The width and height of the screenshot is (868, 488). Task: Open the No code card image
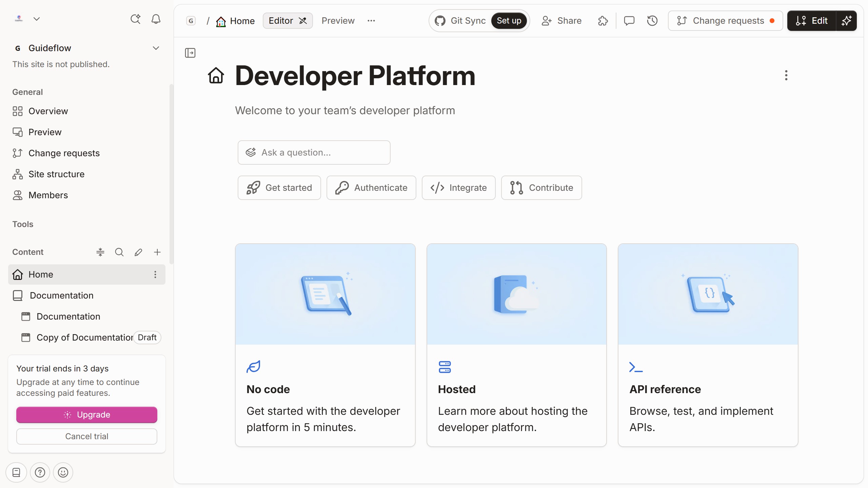point(325,294)
